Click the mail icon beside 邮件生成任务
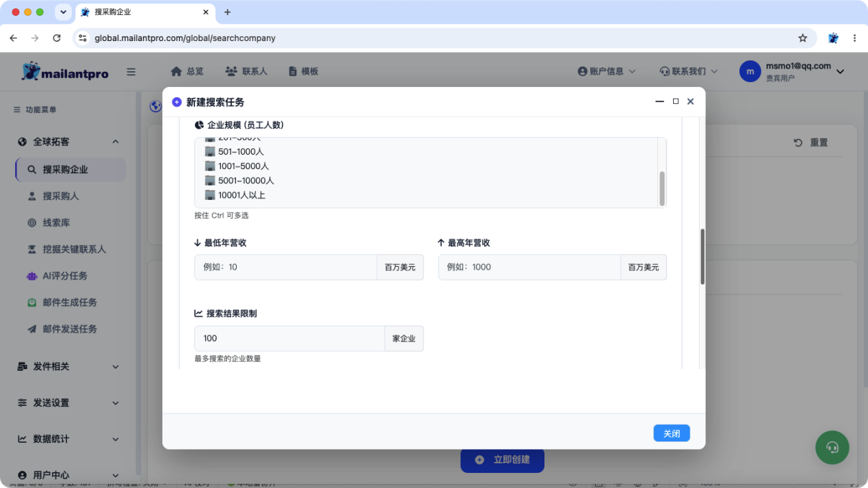868x488 pixels. click(x=31, y=303)
